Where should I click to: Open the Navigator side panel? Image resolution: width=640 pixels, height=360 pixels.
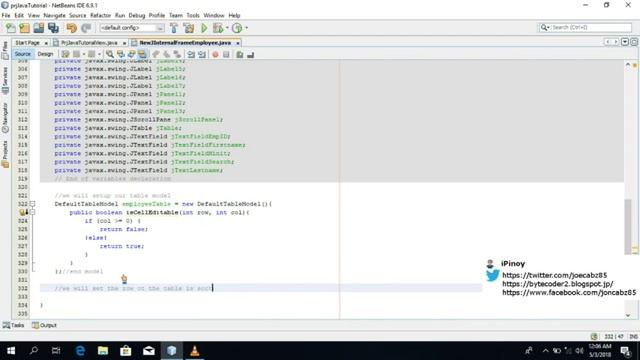pos(5,118)
